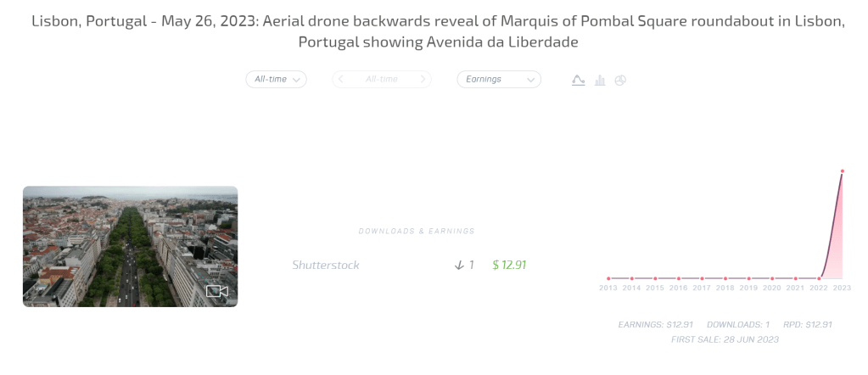868x375 pixels.
Task: Click the First Sale date text
Action: click(x=725, y=339)
